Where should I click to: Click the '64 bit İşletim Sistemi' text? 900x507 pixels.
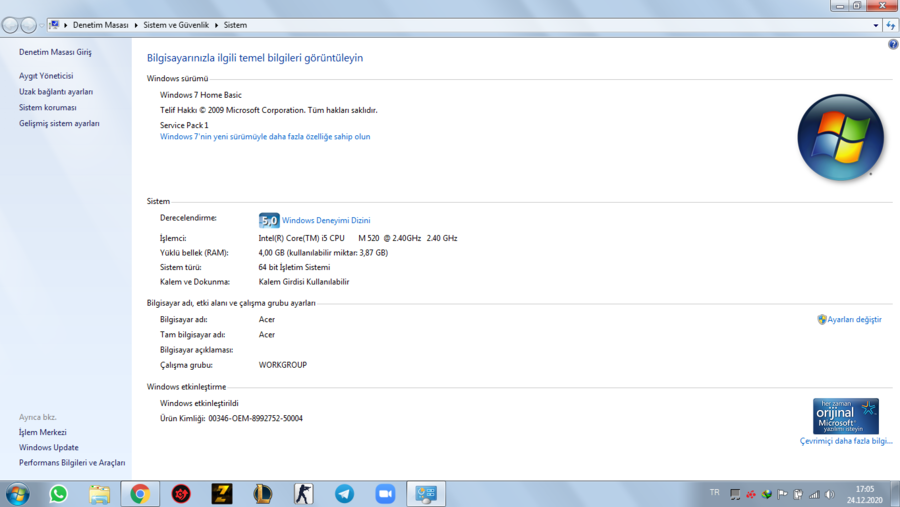click(x=294, y=268)
